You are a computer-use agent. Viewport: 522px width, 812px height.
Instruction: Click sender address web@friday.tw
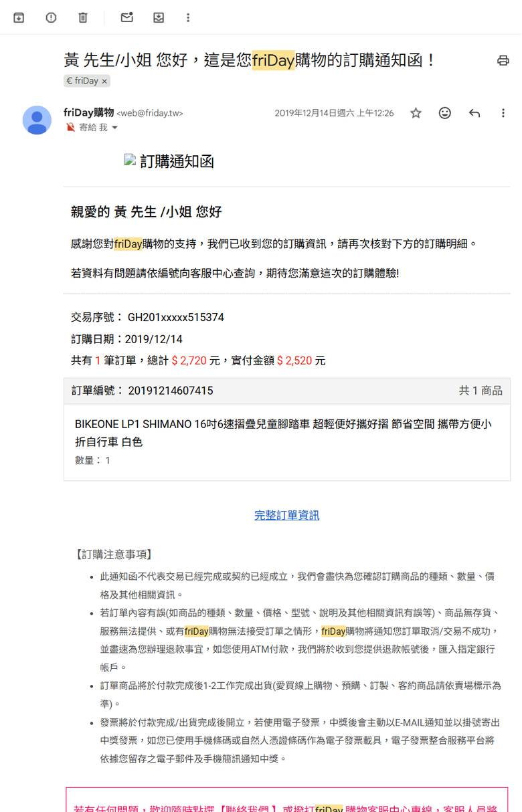pyautogui.click(x=150, y=113)
